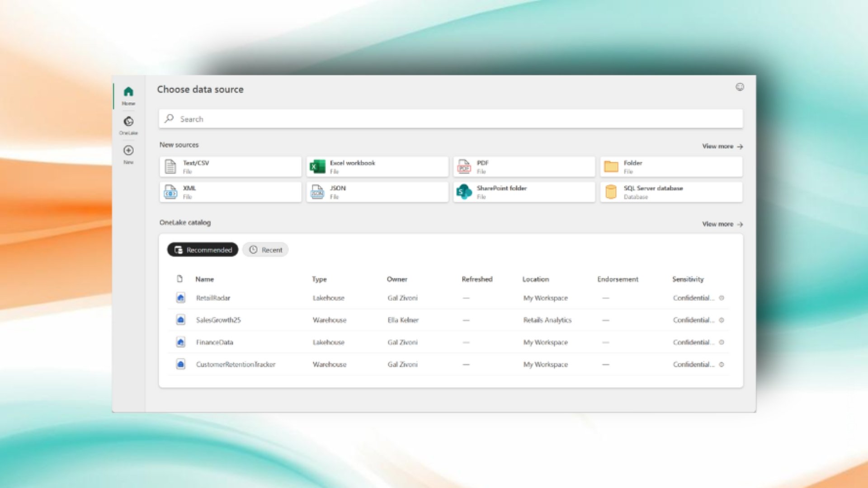
Task: Click the Folder source icon
Action: coord(611,166)
